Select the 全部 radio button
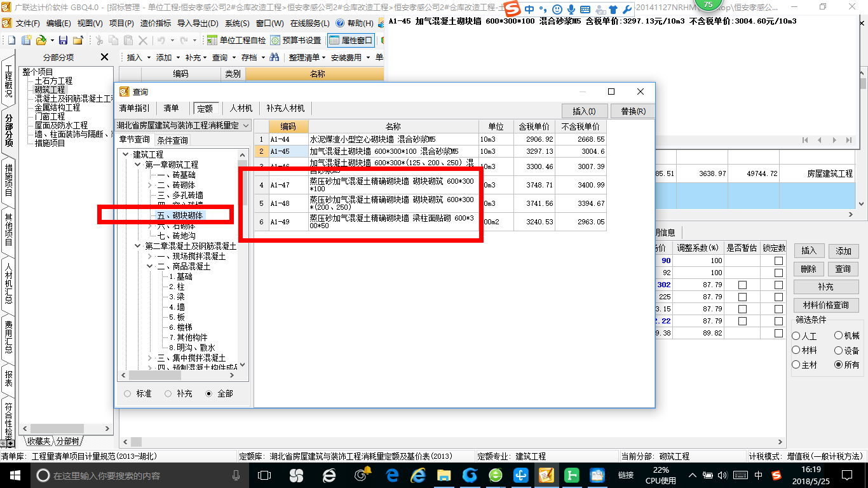The image size is (868, 488). tap(209, 394)
